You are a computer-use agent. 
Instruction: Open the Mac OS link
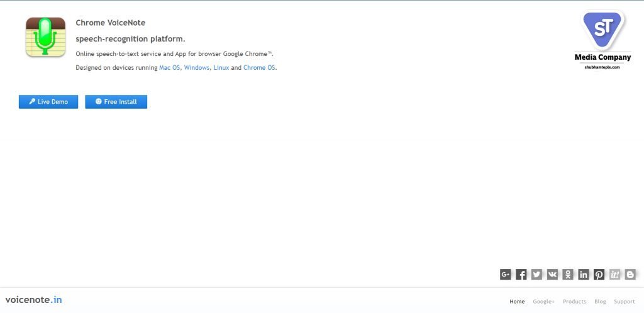170,68
